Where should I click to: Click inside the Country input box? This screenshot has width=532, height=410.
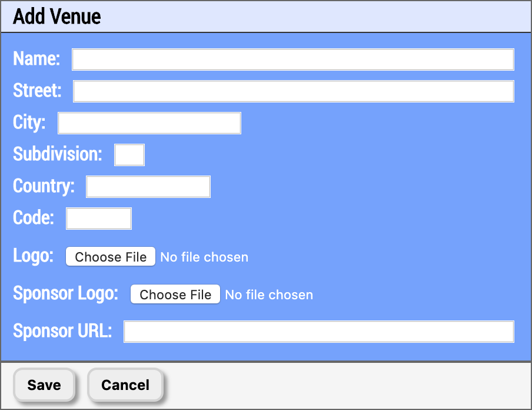[x=148, y=186]
